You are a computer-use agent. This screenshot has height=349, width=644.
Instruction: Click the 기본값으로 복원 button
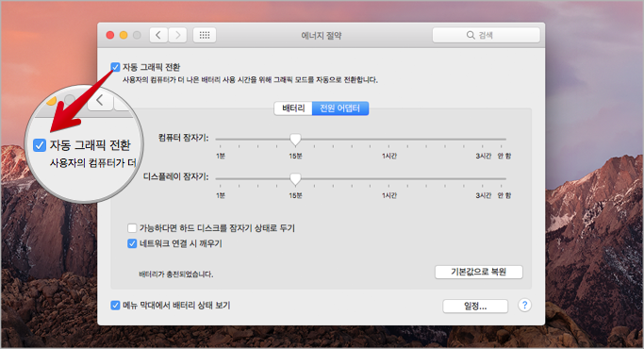[x=478, y=273]
